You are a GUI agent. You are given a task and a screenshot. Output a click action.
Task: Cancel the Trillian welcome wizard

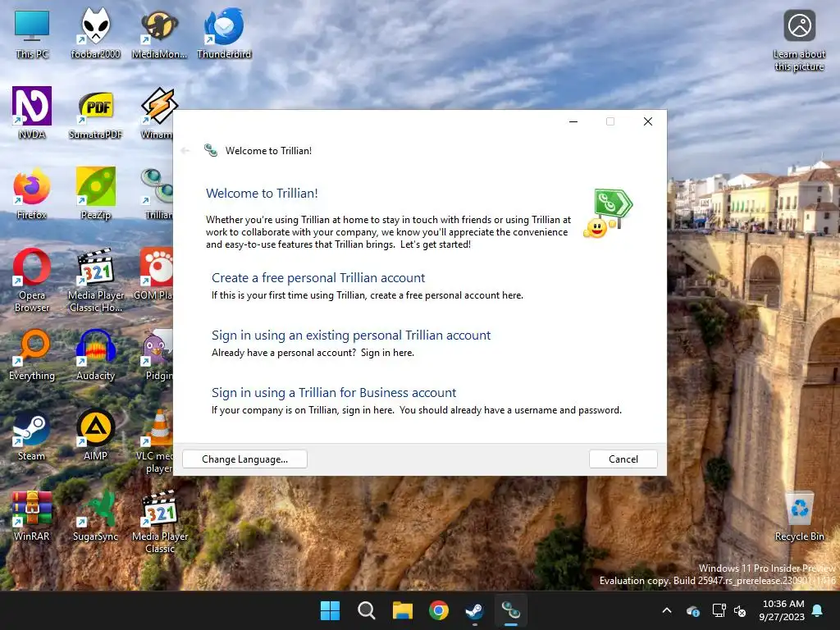tap(623, 459)
